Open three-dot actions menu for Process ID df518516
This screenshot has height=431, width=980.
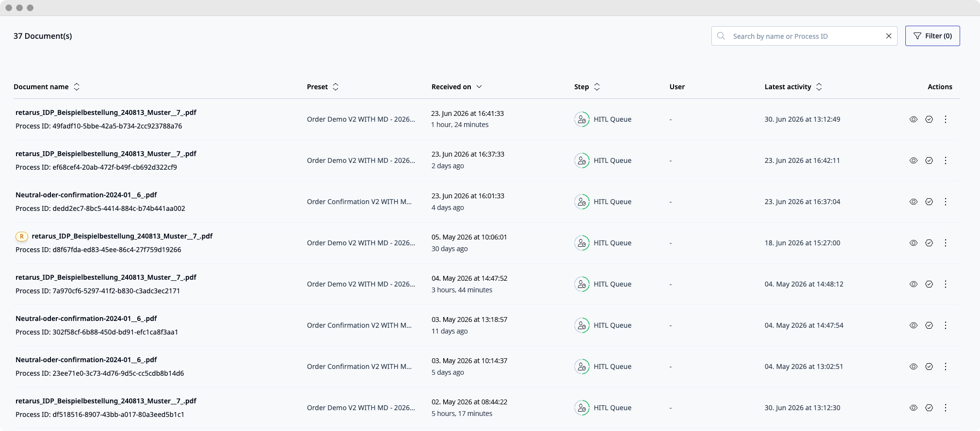pos(946,408)
